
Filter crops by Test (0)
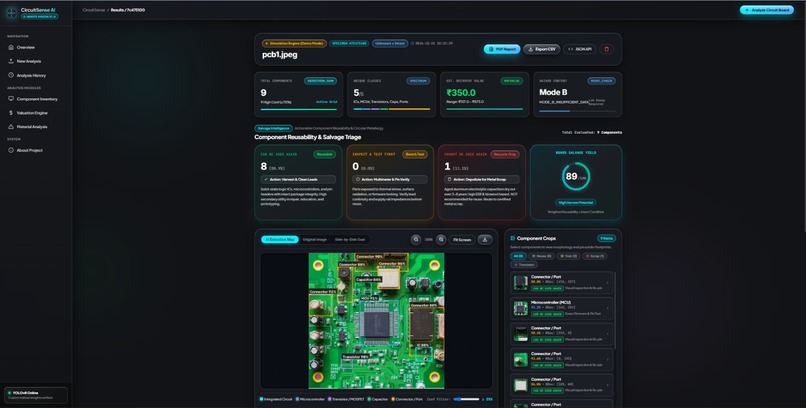tap(568, 256)
